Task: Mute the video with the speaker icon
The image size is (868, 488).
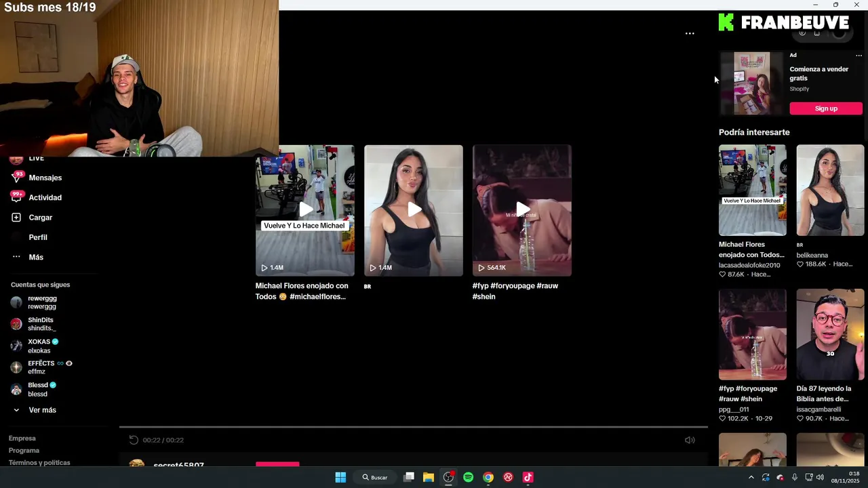Action: (690, 440)
